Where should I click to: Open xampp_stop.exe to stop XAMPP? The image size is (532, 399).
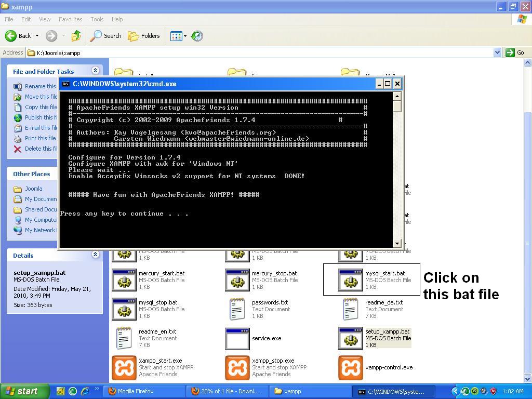(237, 368)
